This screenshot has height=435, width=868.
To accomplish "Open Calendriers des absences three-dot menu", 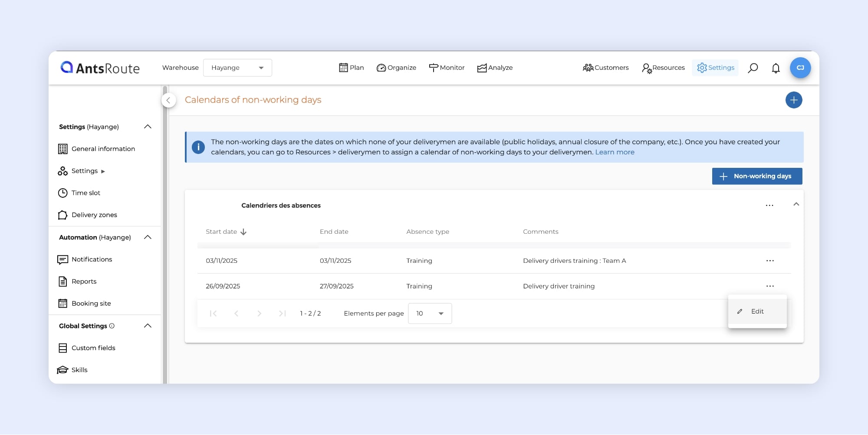I will click(769, 206).
